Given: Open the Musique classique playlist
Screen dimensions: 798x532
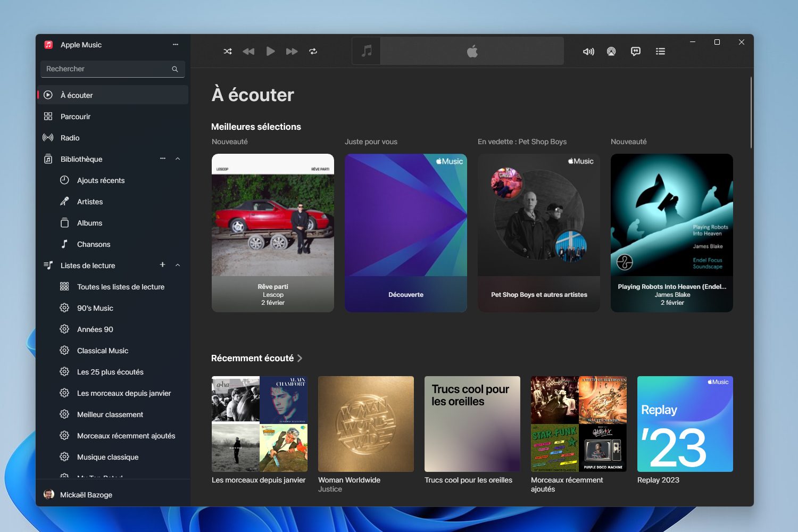Looking at the screenshot, I should click(113, 457).
